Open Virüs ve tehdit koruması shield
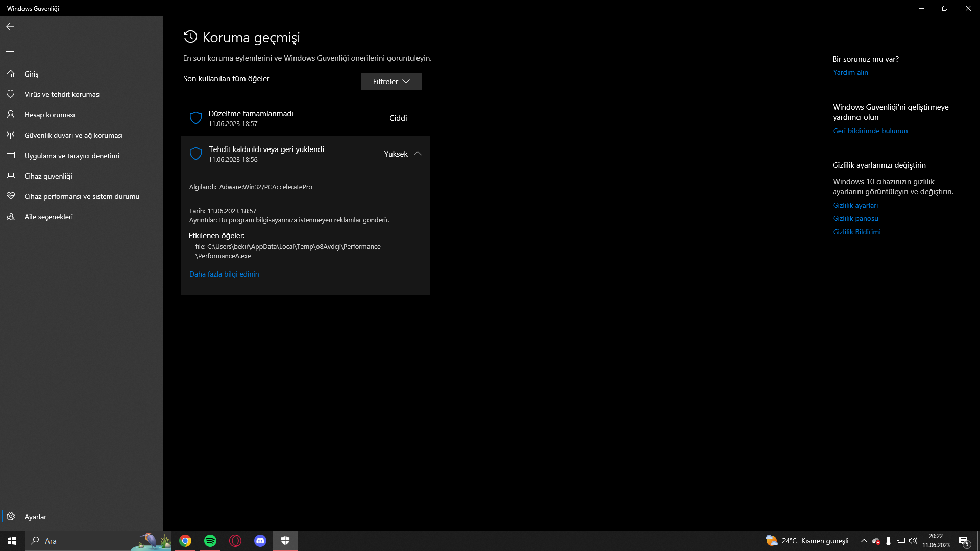This screenshot has height=551, width=980. 11,94
